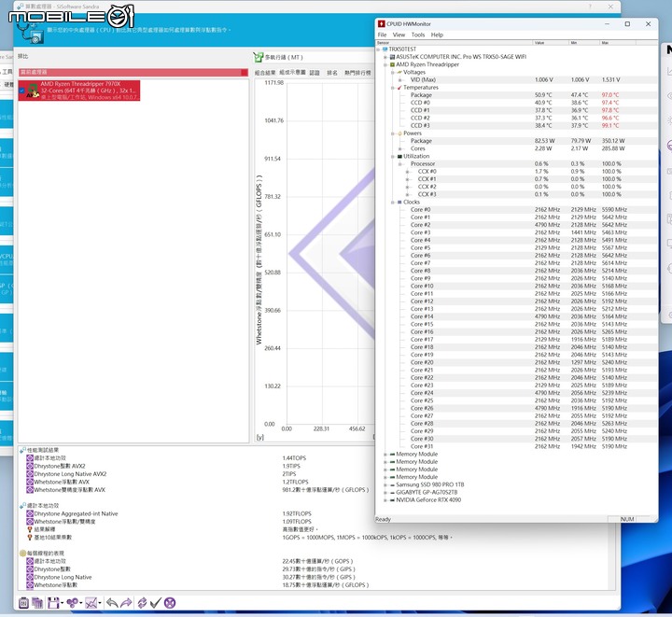Click the Value column header in HWMonitor
Screen dimensions: 672x617
point(552,43)
